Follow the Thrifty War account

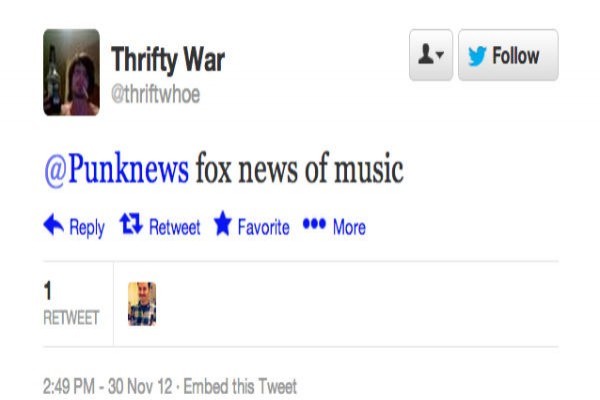pos(508,55)
